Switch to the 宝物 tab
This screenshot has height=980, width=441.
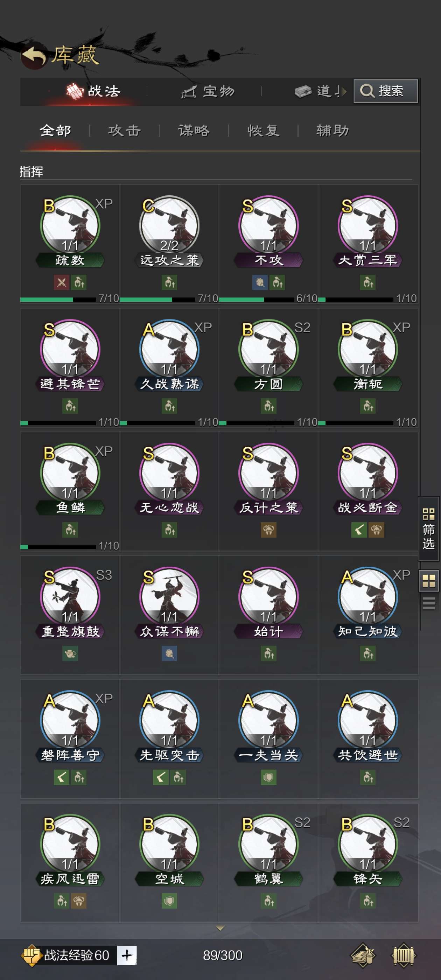tap(208, 91)
